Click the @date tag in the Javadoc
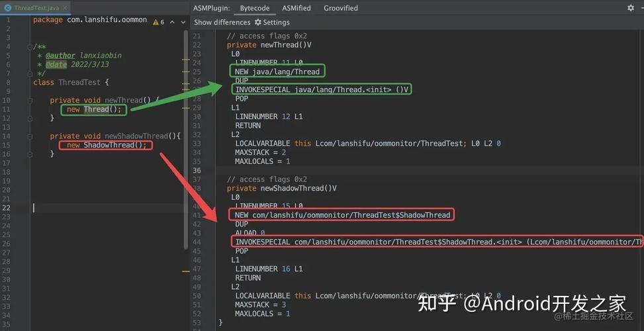The image size is (644, 331). pyautogui.click(x=56, y=64)
